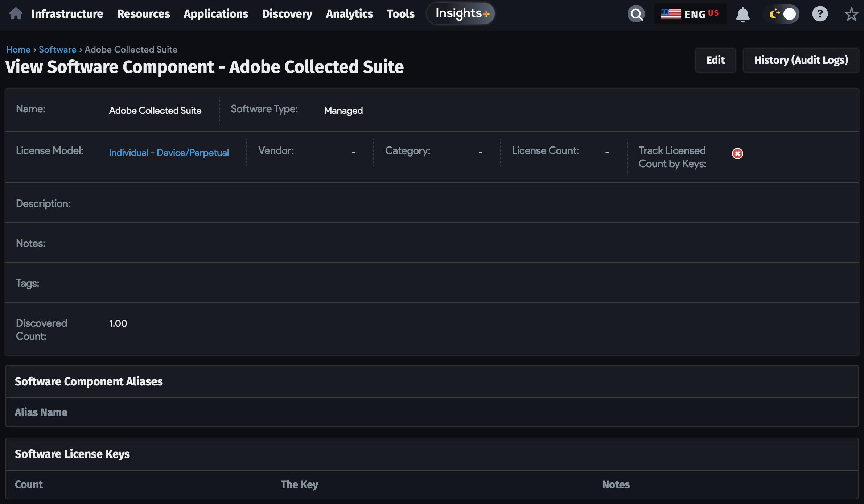Select Analytics in top navigation

click(349, 14)
